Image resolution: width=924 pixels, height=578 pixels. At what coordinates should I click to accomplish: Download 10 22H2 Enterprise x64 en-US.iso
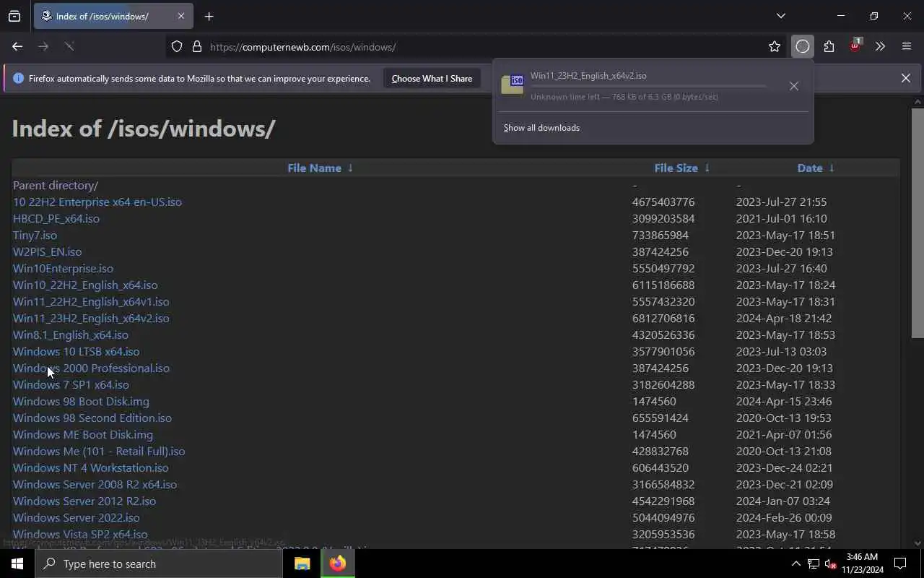(x=97, y=202)
